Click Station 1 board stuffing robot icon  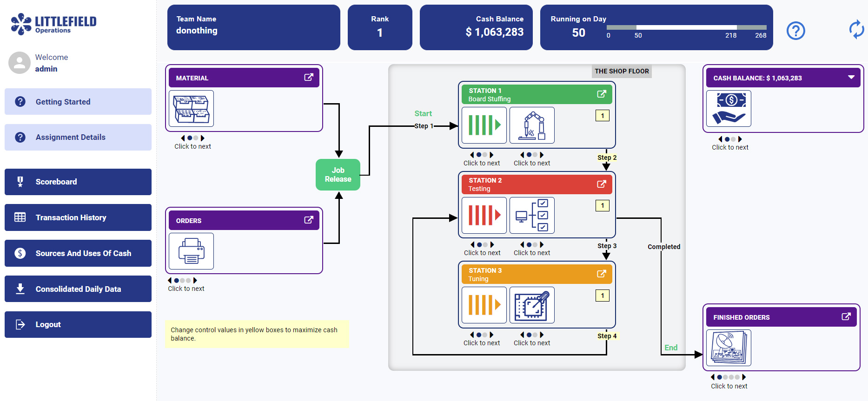point(532,125)
